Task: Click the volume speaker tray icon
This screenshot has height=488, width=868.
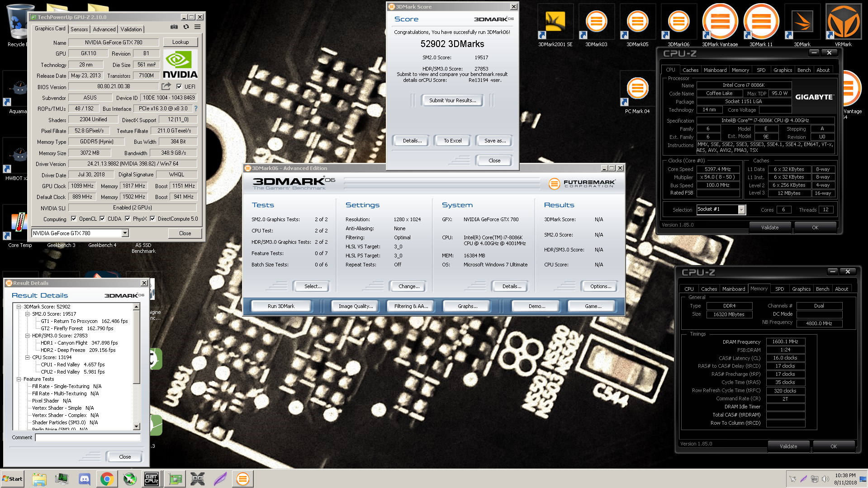Action: 825,479
